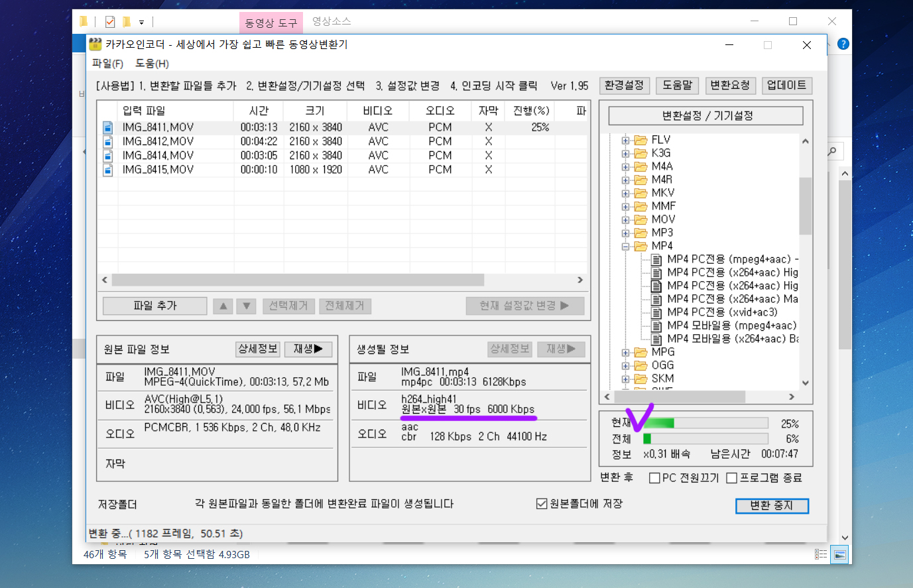Click the 변환설정 / 기기설정 header button
Viewport: 913px width, 588px height.
point(706,115)
